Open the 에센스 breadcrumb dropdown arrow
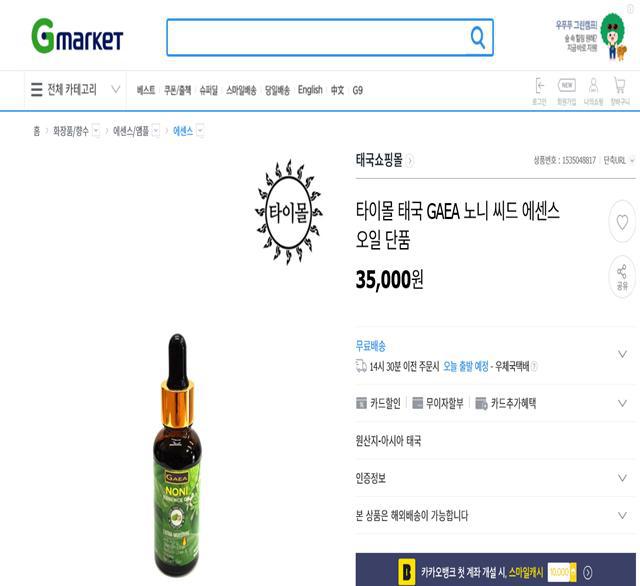 (x=200, y=131)
